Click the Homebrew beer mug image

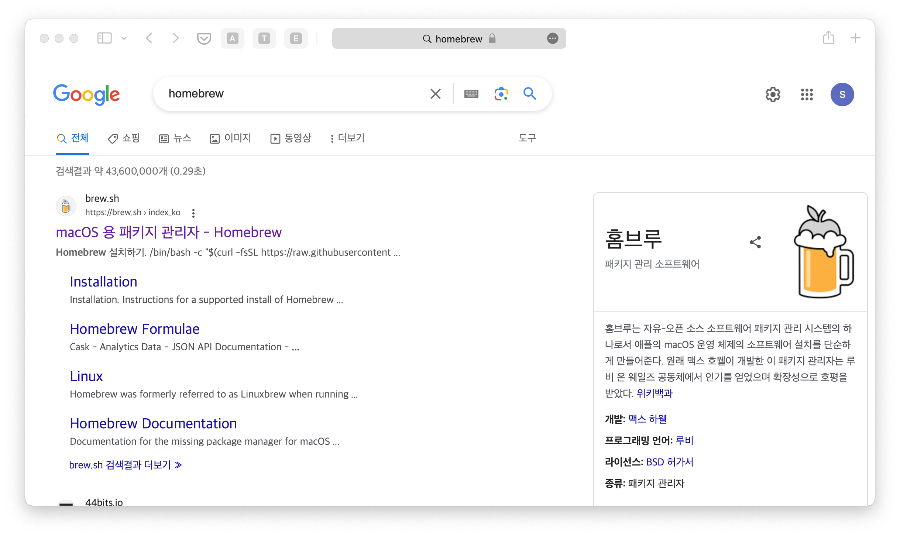tap(824, 251)
